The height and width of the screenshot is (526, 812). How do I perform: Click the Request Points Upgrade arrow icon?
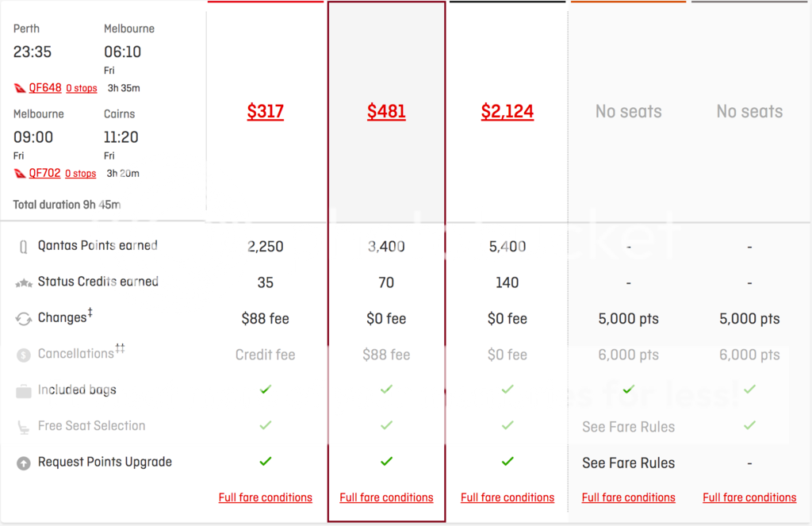[x=24, y=463]
